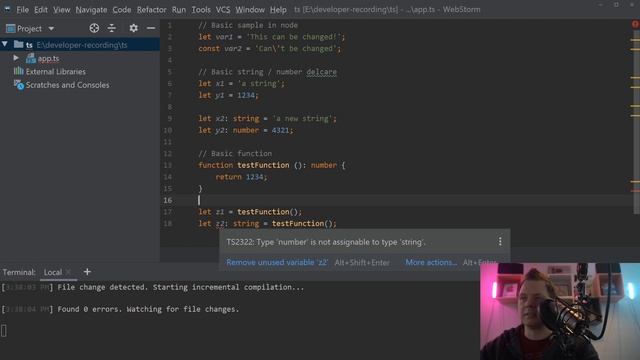This screenshot has height=360, width=640.
Task: Click the Terminal panel label
Action: pos(19,272)
